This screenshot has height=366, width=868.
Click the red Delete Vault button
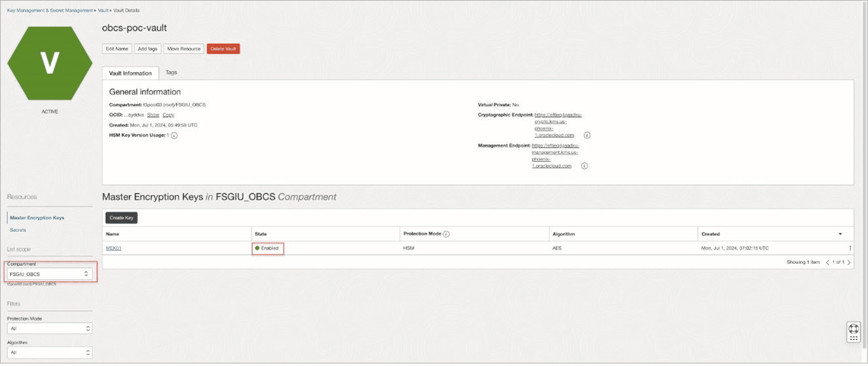coord(223,49)
